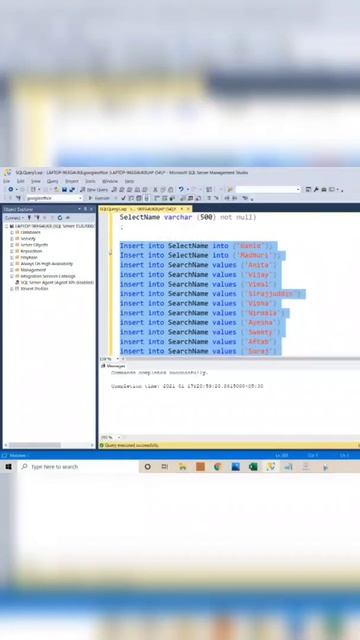Image resolution: width=360 pixels, height=640 pixels.
Task: Open Chrome from the taskbar
Action: point(218,467)
